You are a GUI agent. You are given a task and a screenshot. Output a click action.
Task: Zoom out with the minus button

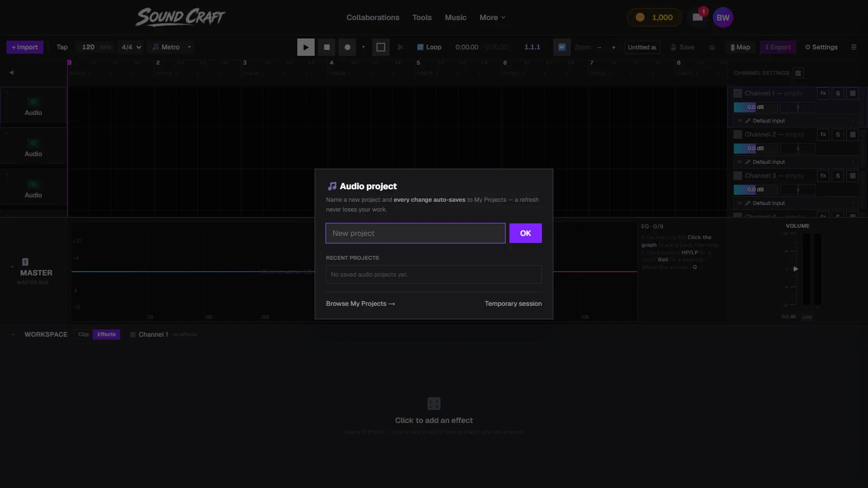[x=599, y=47]
